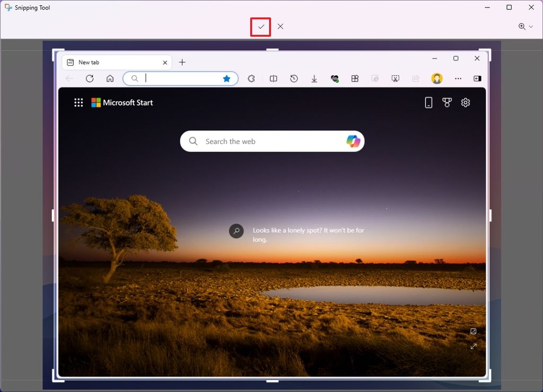Confirm the snip with the checkmark
543x392 pixels.
pos(260,26)
